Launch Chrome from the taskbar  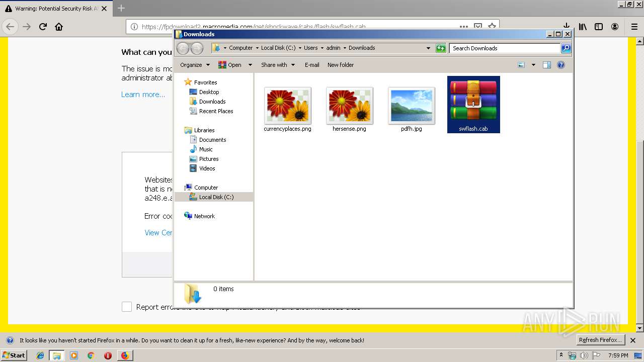click(x=91, y=355)
